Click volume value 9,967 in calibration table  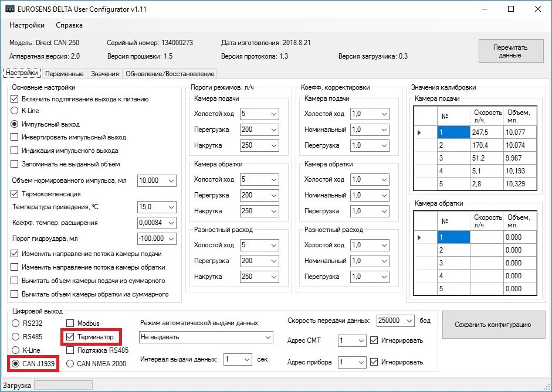[x=520, y=158]
